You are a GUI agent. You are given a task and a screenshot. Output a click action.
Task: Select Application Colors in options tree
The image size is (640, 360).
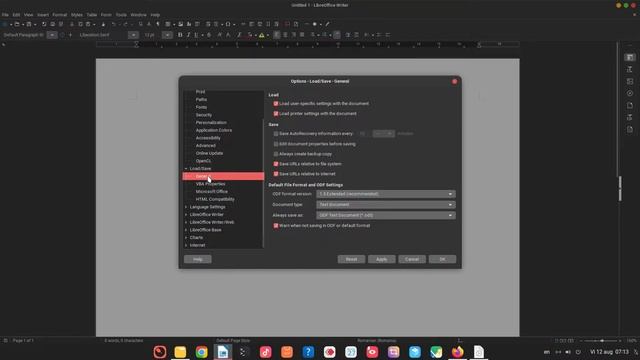214,130
